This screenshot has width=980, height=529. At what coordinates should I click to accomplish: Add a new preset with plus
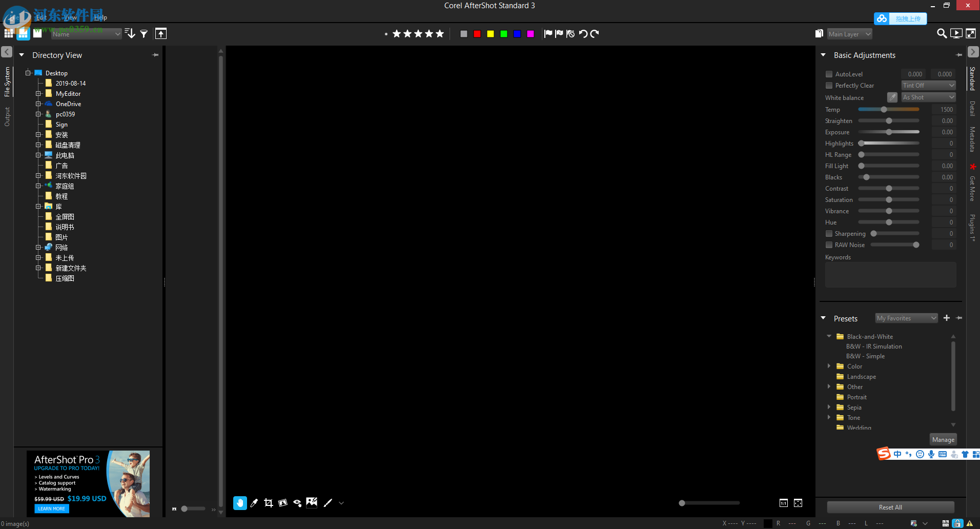point(947,318)
